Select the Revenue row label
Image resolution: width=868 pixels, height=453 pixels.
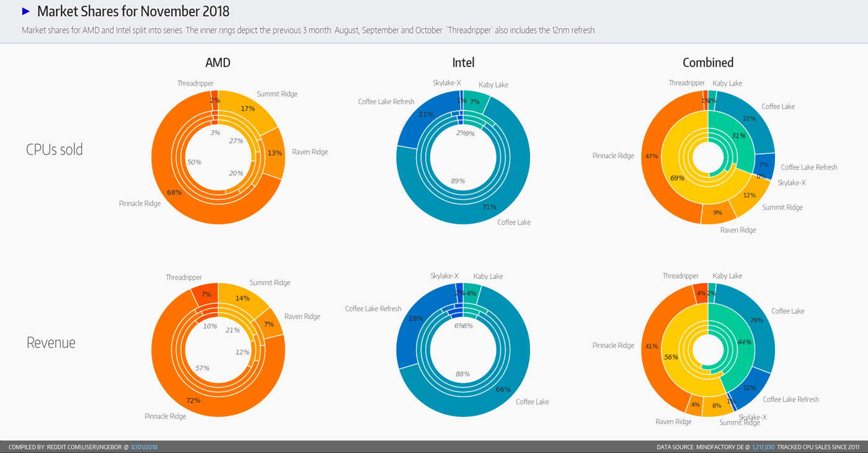point(51,343)
